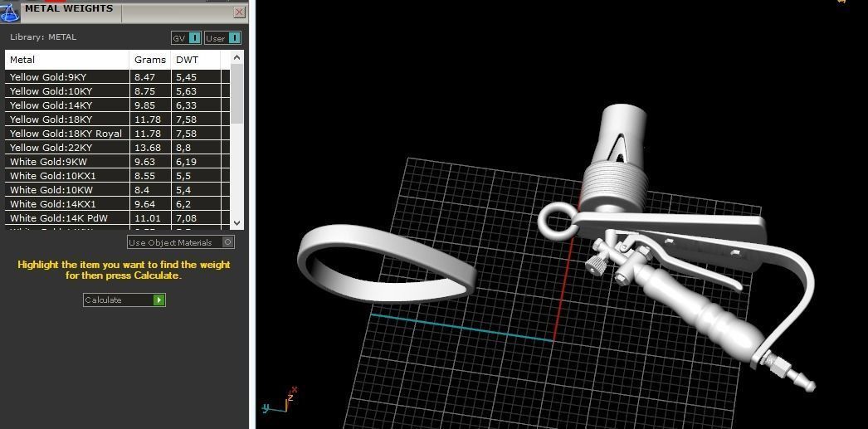Sort by the DWT column header
Image resolution: width=868 pixels, height=429 pixels.
[x=196, y=60]
